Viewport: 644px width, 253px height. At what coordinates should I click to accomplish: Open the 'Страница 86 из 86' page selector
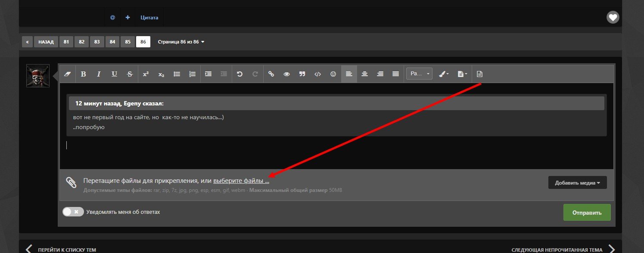[181, 42]
